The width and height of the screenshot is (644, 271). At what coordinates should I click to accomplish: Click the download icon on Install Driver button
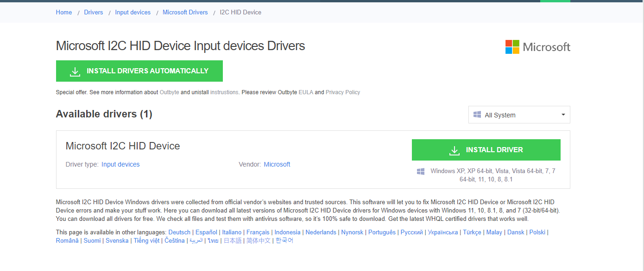(454, 150)
